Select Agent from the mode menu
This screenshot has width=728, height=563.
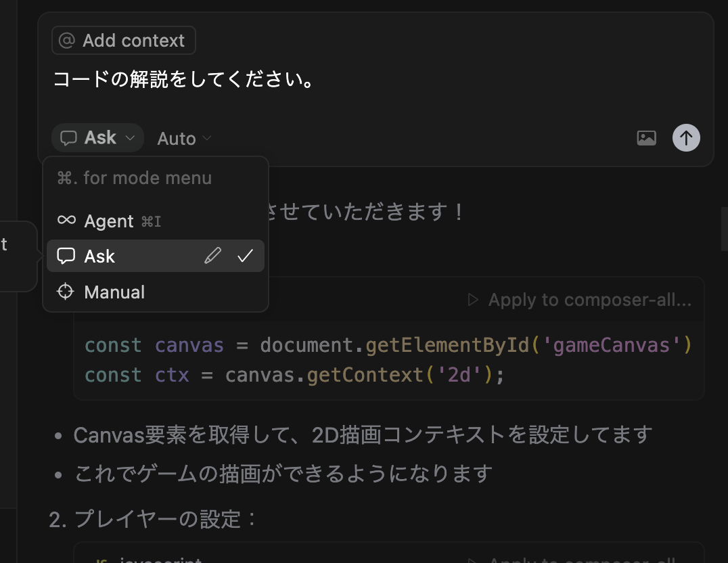tap(108, 221)
